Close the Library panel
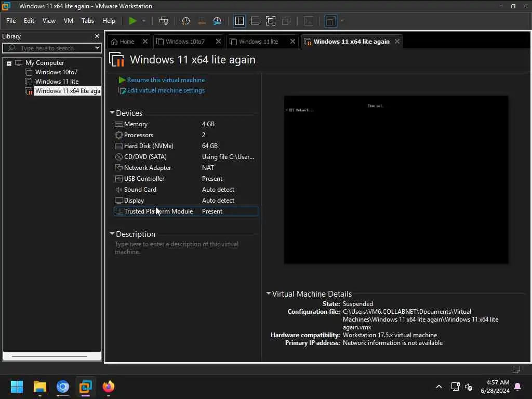This screenshot has height=399, width=532. pos(97,36)
